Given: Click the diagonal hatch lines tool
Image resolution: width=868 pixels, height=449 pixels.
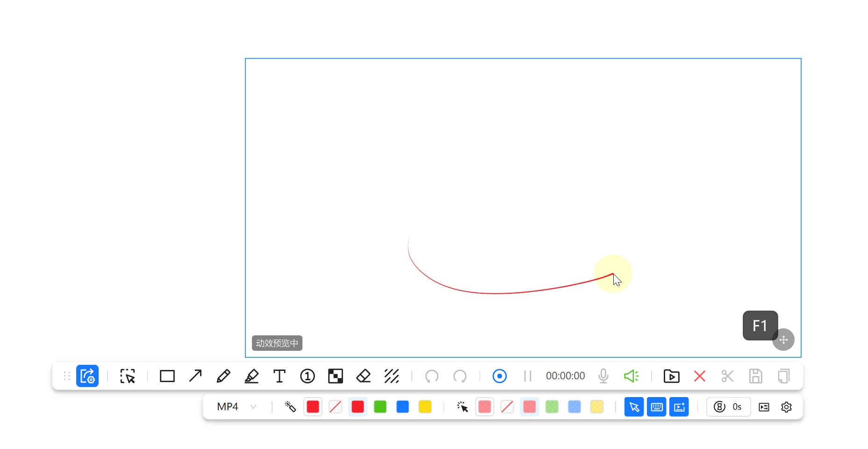Looking at the screenshot, I should click(x=392, y=376).
